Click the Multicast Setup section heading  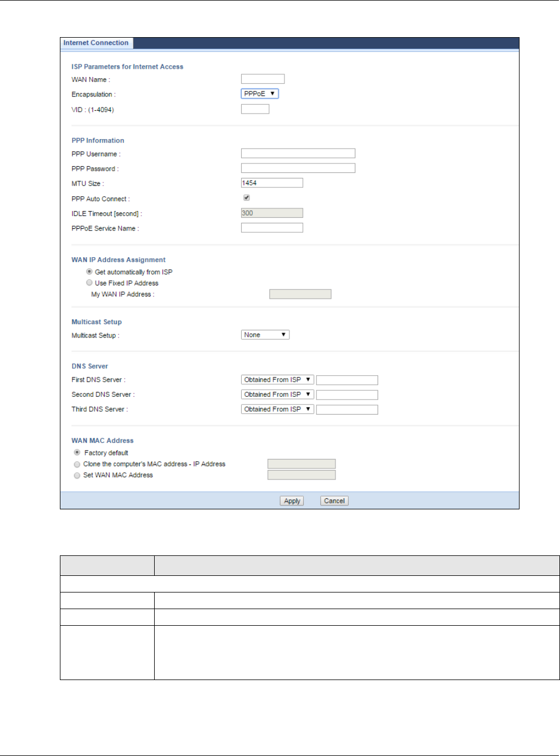[x=96, y=322]
